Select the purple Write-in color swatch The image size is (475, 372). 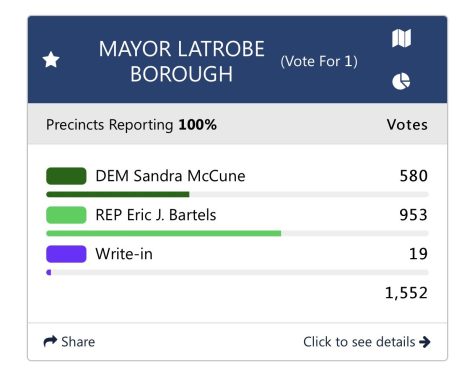pyautogui.click(x=66, y=254)
